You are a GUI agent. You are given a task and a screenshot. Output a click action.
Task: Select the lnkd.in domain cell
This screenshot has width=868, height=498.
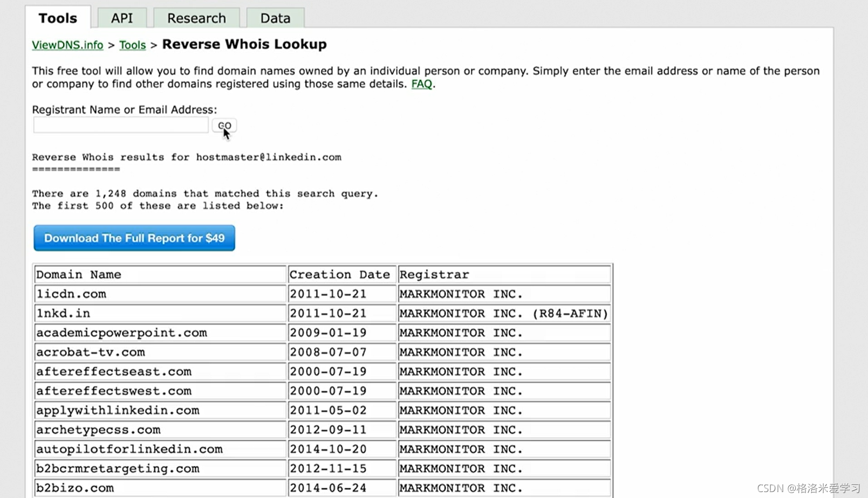160,313
